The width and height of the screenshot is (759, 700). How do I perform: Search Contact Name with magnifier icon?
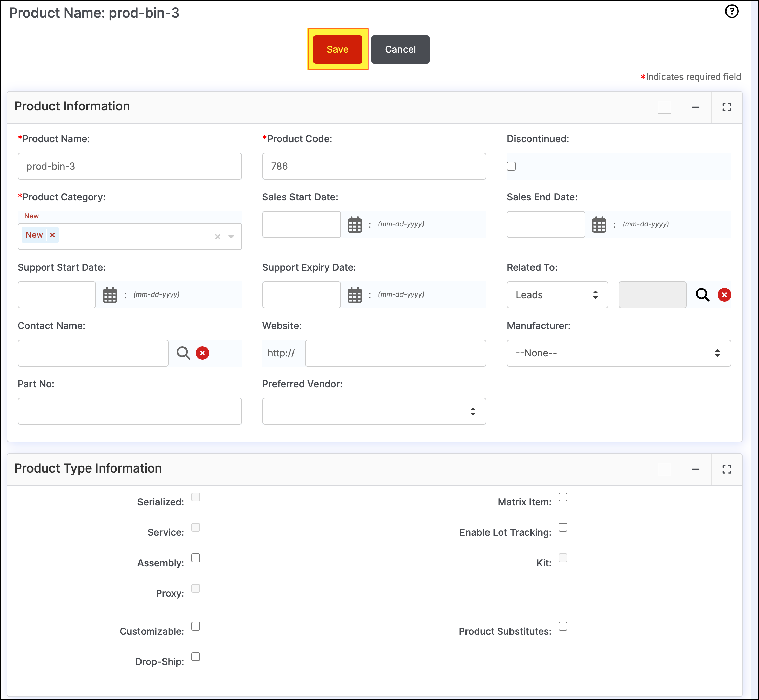pos(183,353)
